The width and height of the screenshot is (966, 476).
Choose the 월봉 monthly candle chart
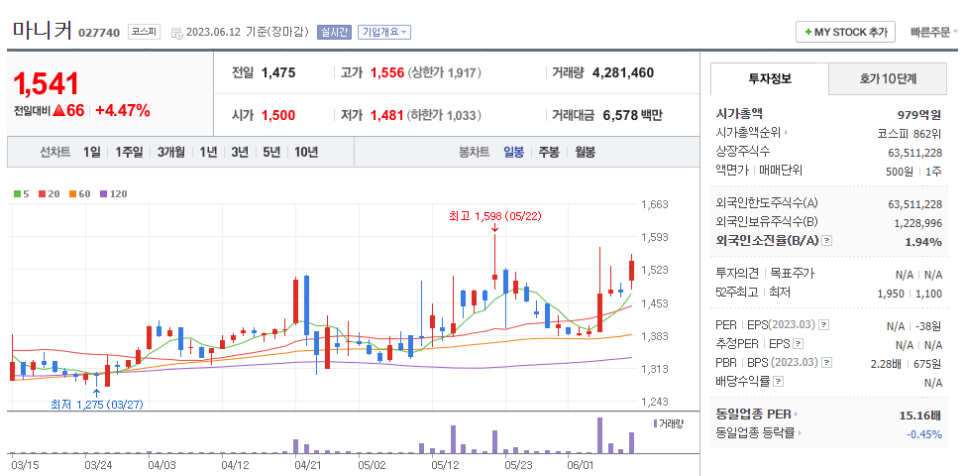(x=585, y=152)
